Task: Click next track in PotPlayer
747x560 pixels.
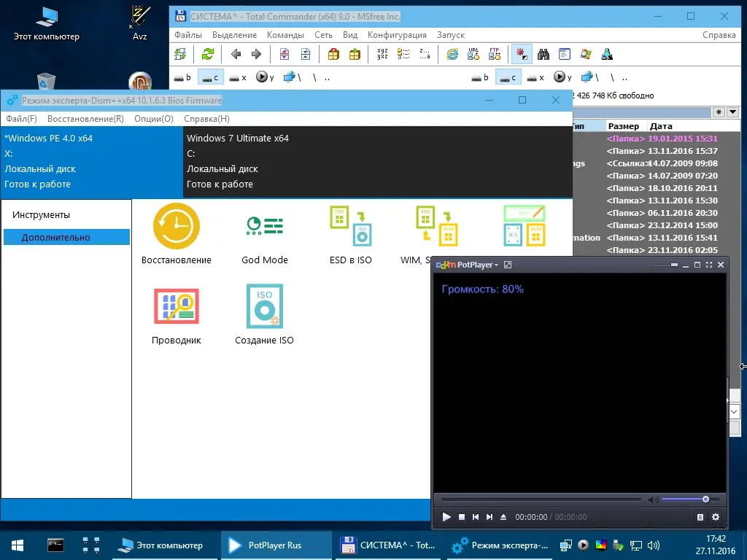Action: pos(489,517)
